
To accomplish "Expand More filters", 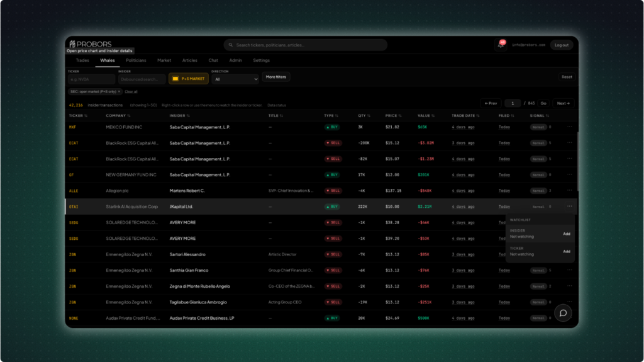I will 275,77.
